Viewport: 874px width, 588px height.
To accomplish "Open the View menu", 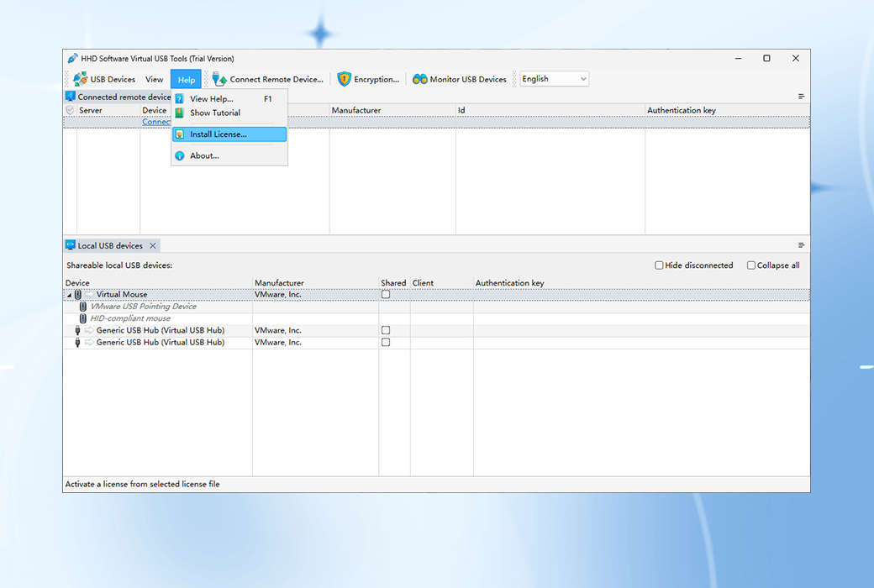I will [x=154, y=79].
